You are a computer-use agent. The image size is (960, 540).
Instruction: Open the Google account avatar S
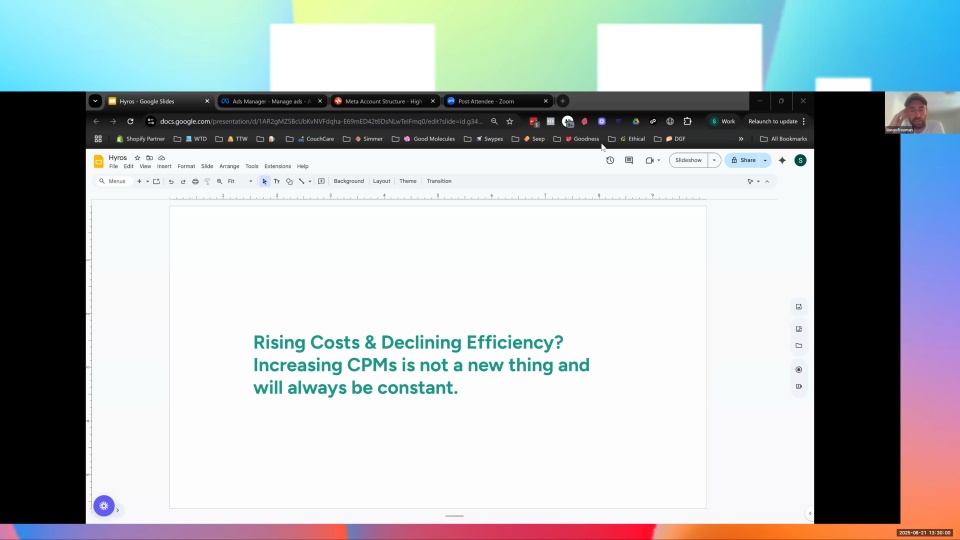point(800,160)
